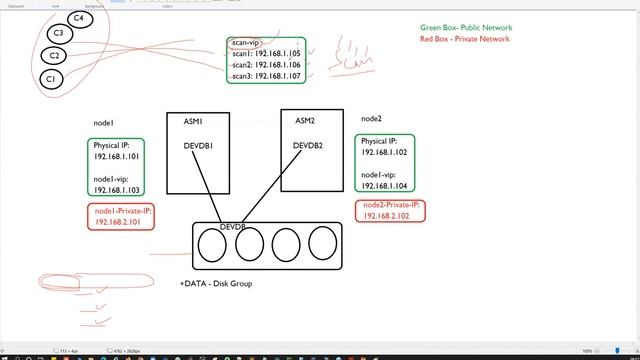
Task: Click the 'scan1: 192.168.1.105' line
Action: click(266, 53)
